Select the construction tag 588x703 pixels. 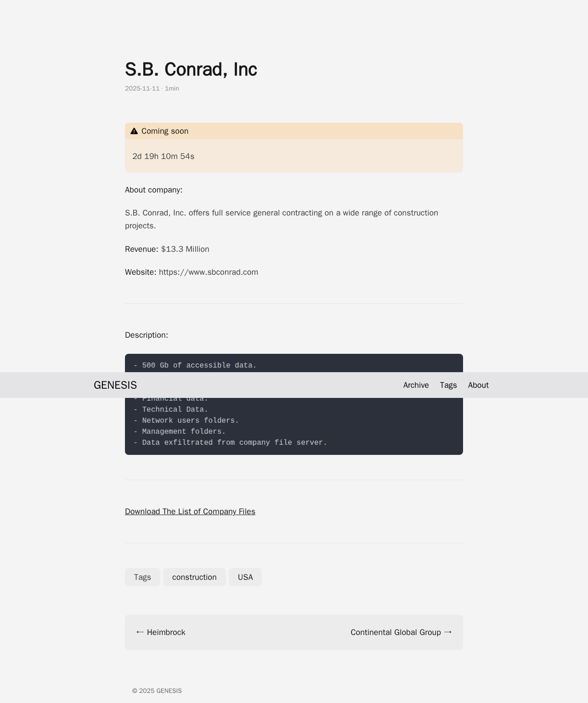[x=194, y=577]
